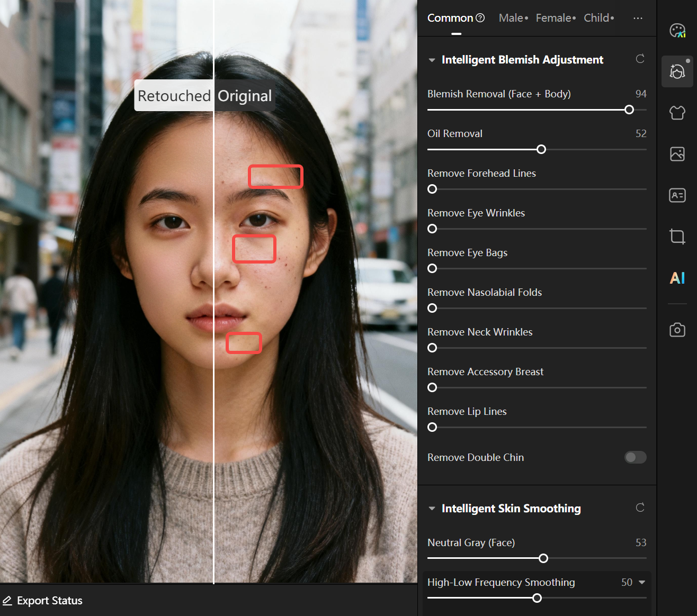Open the image background tool

pyautogui.click(x=677, y=154)
